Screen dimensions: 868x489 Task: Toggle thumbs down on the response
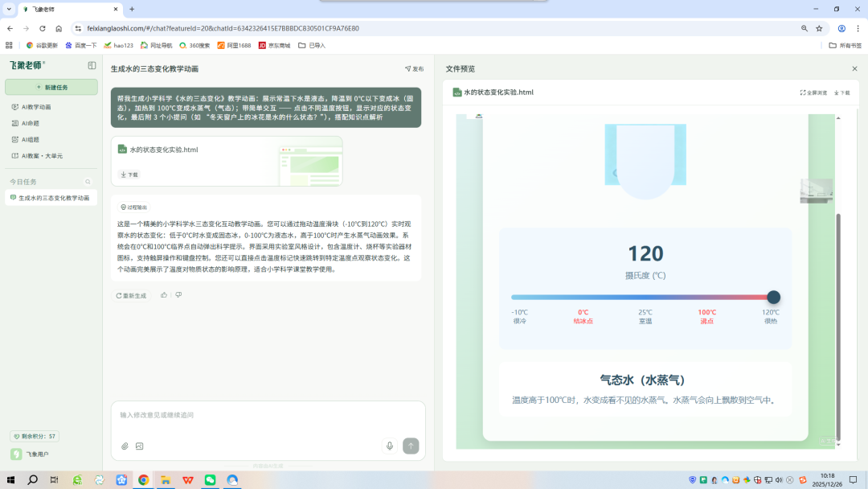(178, 295)
